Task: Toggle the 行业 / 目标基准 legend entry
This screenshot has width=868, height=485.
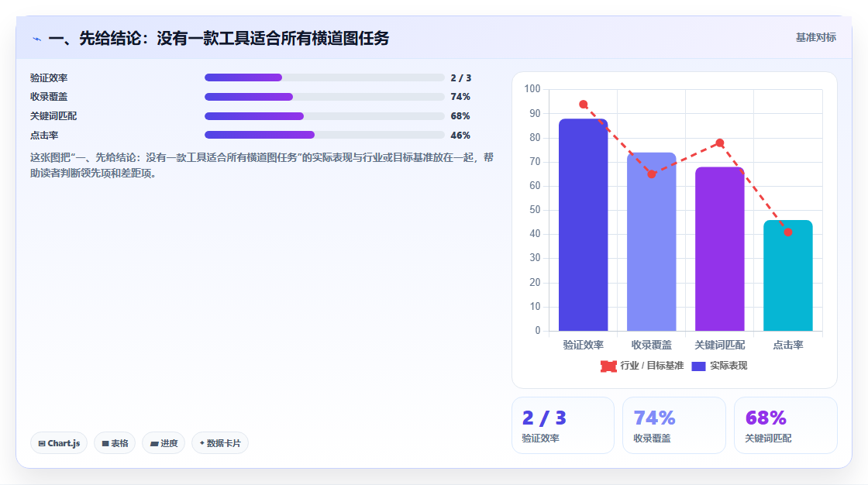Action: coord(642,366)
